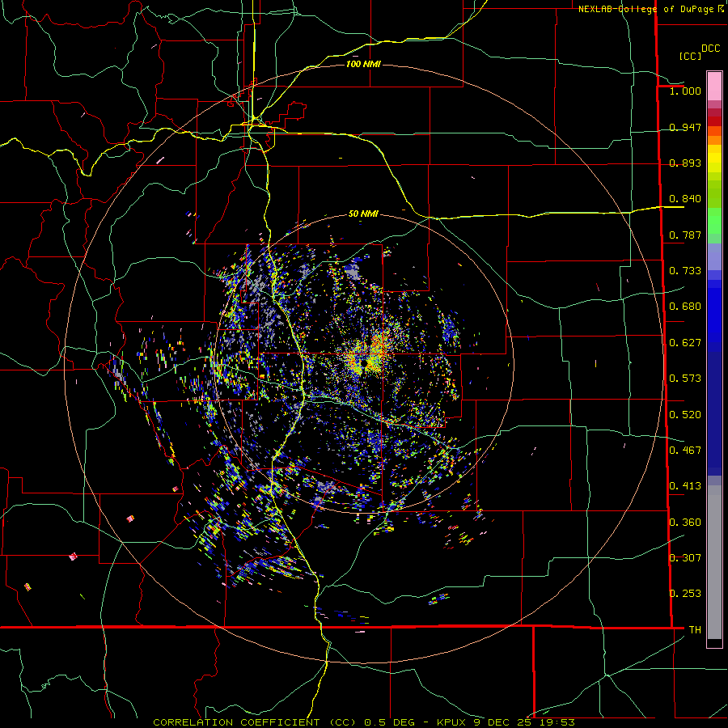728x728 pixels.
Task: Pick the orange color bar segment
Action: coord(714,140)
